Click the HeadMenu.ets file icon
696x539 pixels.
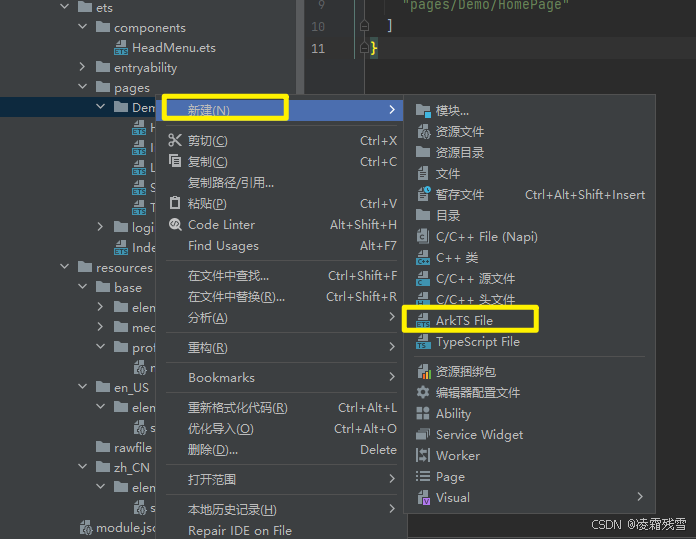121,48
